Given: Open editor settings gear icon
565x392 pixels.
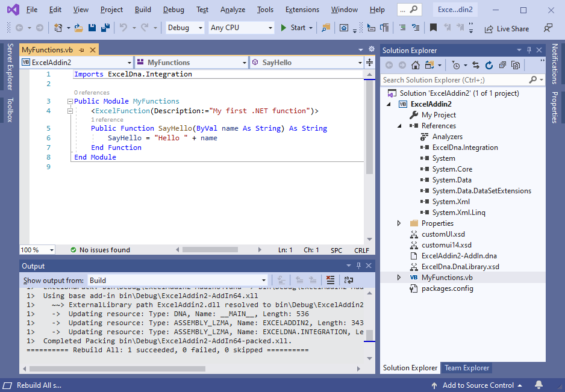Looking at the screenshot, I should click(x=372, y=49).
